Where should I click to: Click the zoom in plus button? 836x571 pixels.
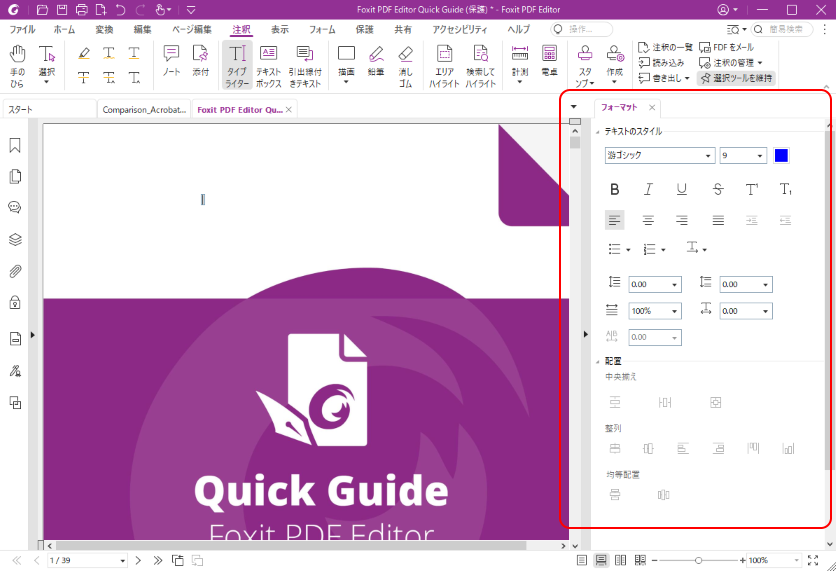coord(742,560)
